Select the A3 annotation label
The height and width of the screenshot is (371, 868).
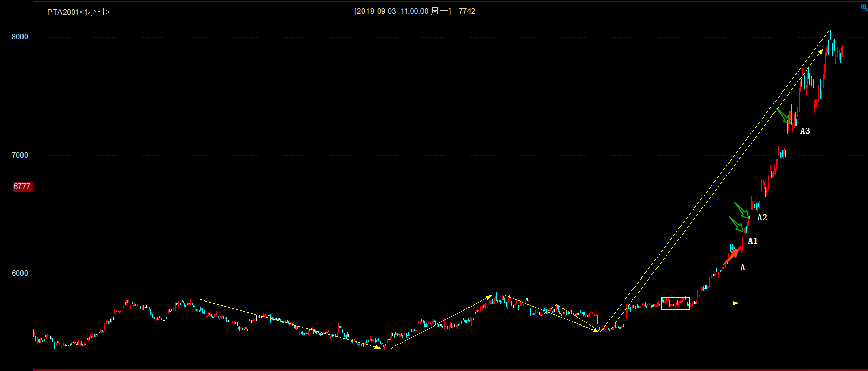click(x=805, y=131)
